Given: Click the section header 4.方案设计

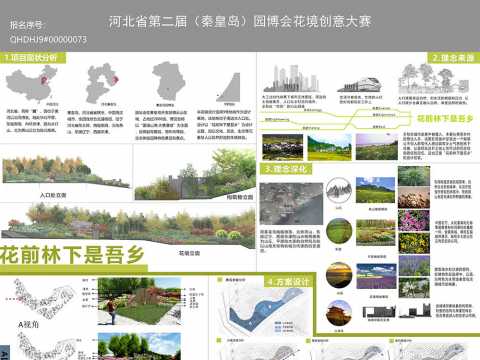Looking at the screenshot, I should (x=290, y=282).
